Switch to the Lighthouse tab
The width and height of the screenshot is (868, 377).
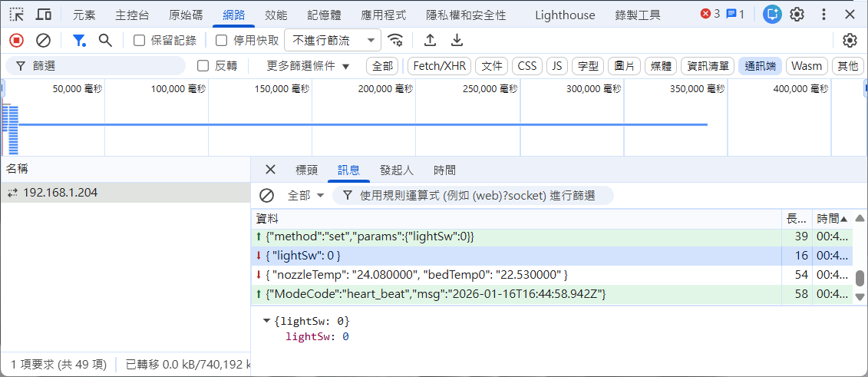[x=565, y=15]
